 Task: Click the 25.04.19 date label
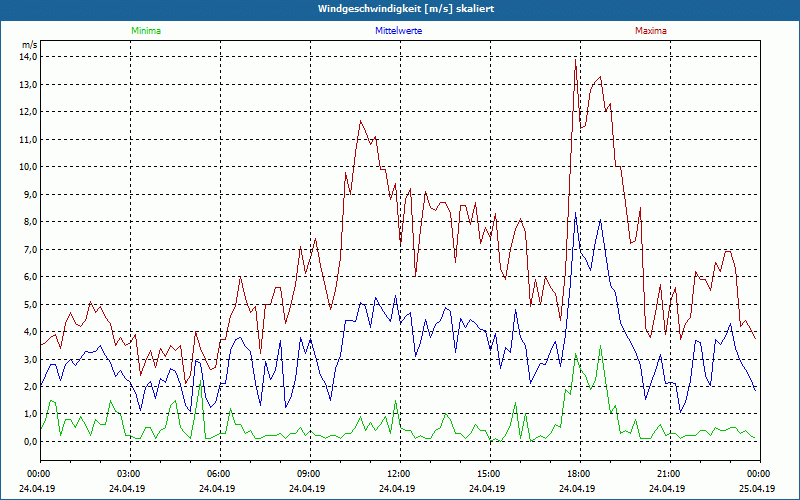(x=757, y=488)
